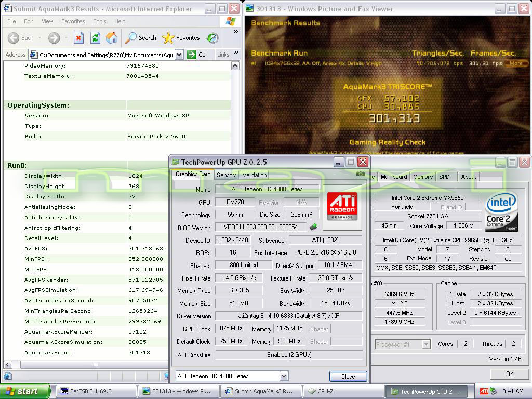532x399 pixels.
Task: Open Favorites star in IE toolbar
Action: 168,37
